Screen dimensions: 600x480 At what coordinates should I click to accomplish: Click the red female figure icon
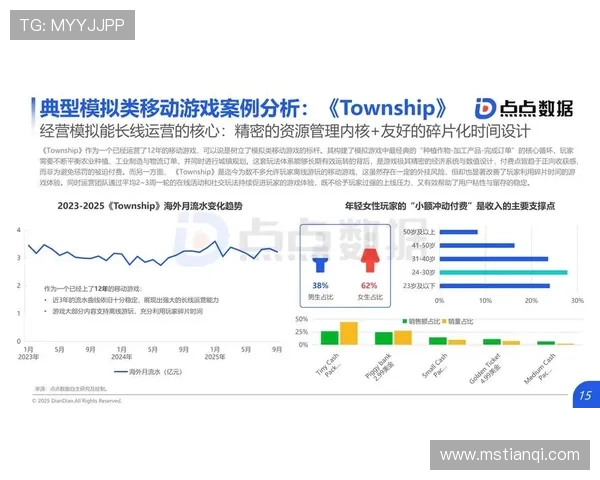point(370,260)
